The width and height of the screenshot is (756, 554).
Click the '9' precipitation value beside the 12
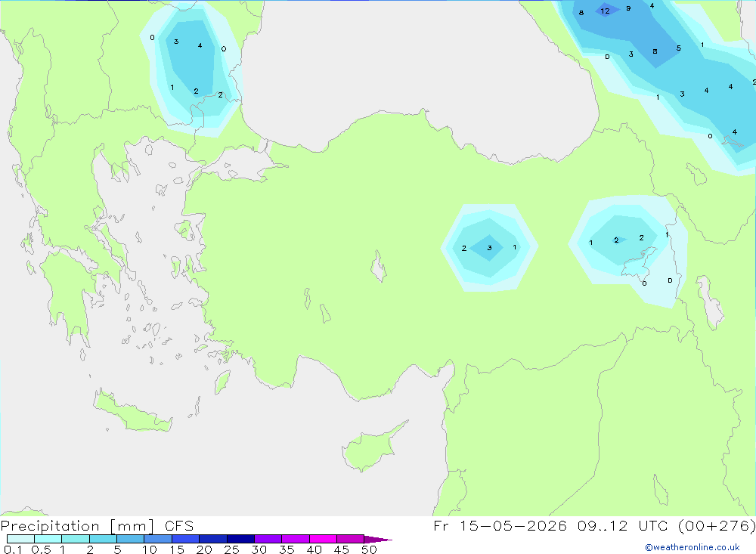point(628,8)
